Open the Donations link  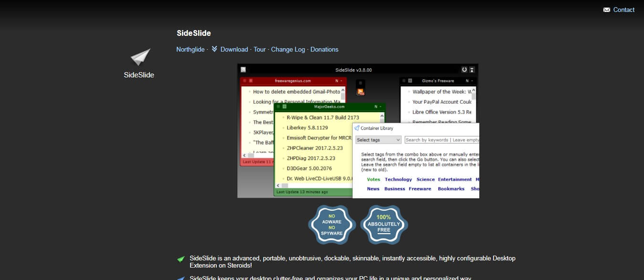tap(324, 49)
